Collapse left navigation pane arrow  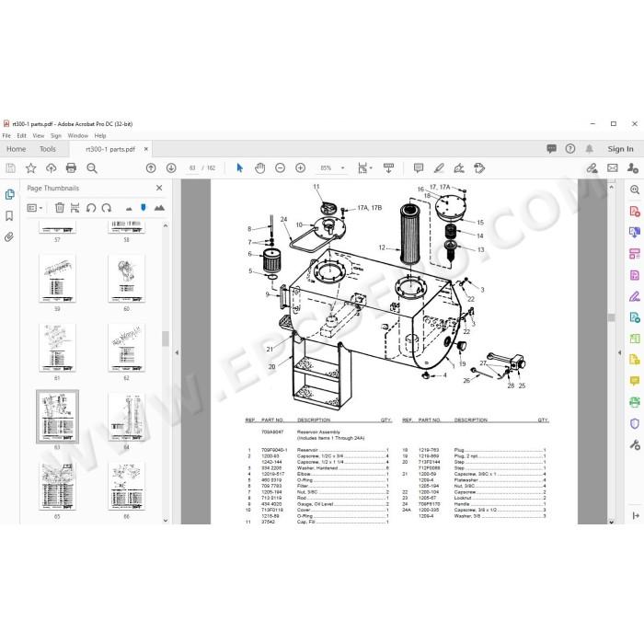coord(177,352)
